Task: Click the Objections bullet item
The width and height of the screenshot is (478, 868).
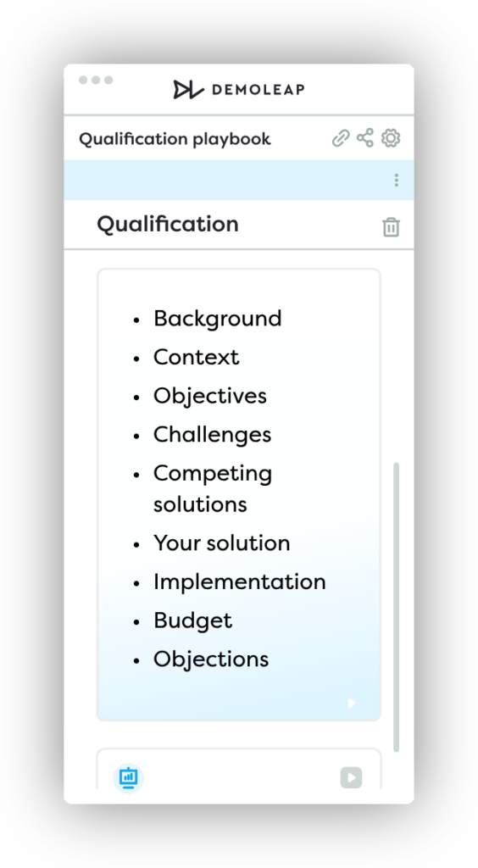Action: (x=211, y=659)
